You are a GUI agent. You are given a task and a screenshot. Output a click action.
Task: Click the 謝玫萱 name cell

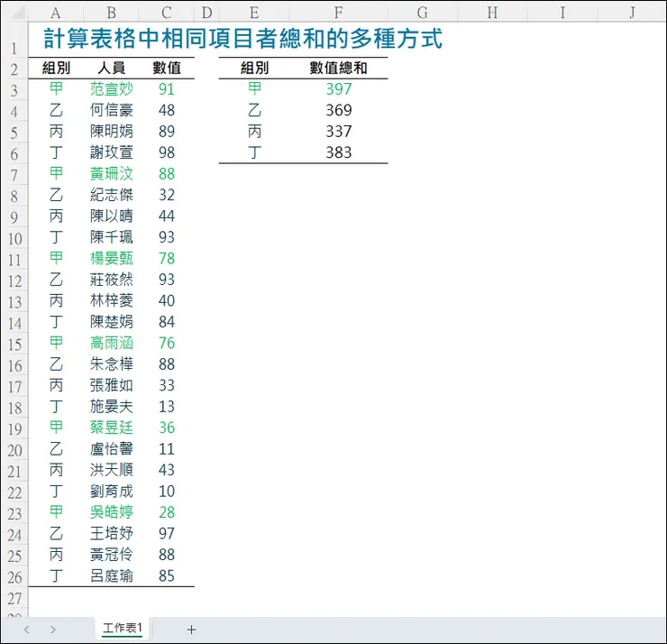112,152
